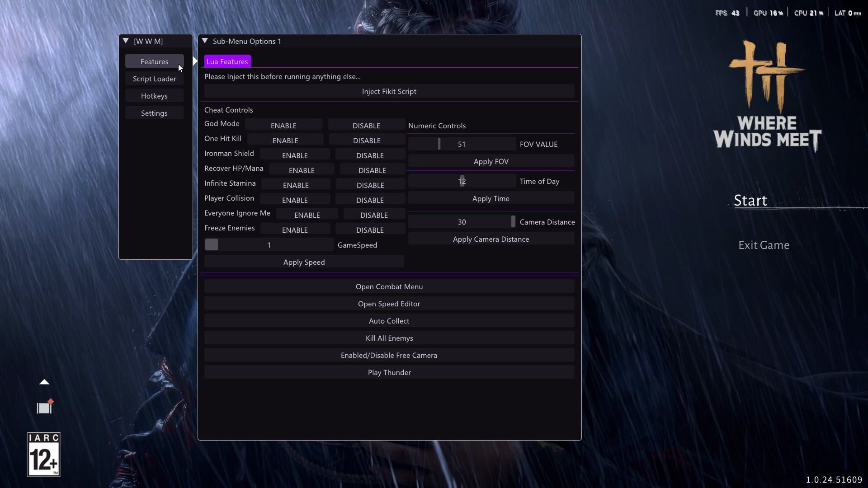Click the version number 1.0.24.51609
The height and width of the screenshot is (488, 868).
click(x=834, y=479)
